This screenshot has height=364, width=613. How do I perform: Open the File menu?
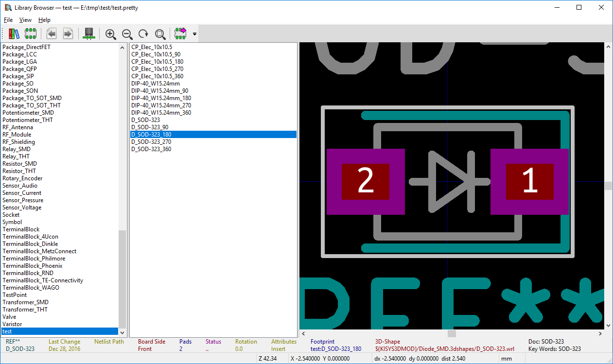pyautogui.click(x=8, y=20)
